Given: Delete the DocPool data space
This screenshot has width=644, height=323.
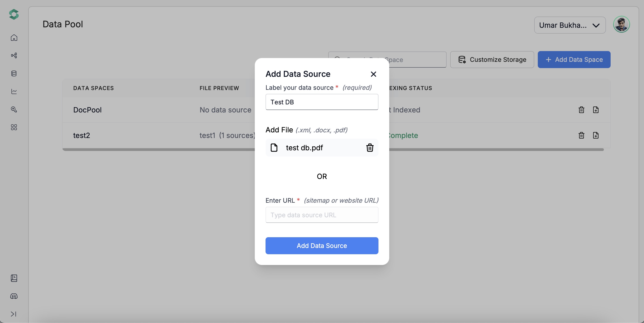Looking at the screenshot, I should point(581,110).
